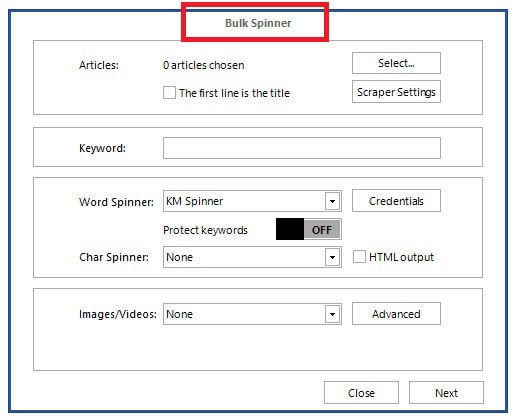Click the Select... articles button
This screenshot has height=420, width=518.
coord(396,63)
